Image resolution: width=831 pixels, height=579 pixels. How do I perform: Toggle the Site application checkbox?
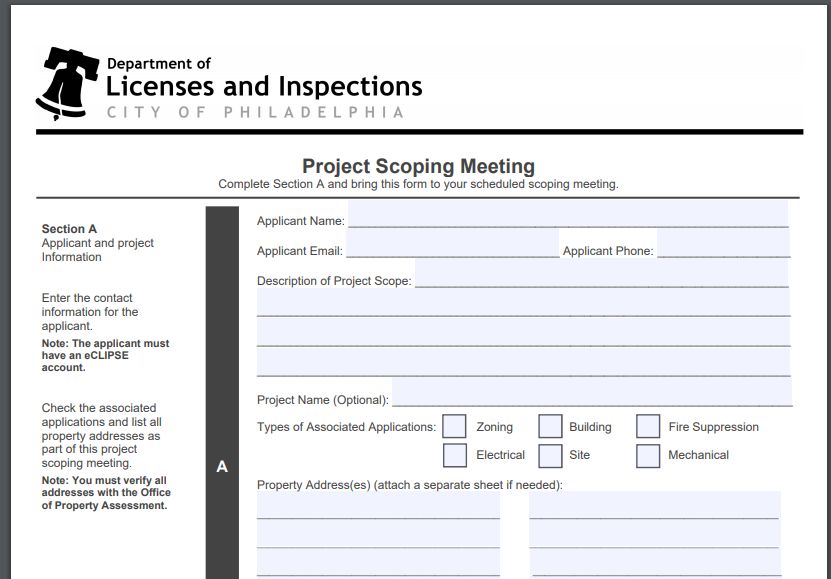tap(550, 456)
